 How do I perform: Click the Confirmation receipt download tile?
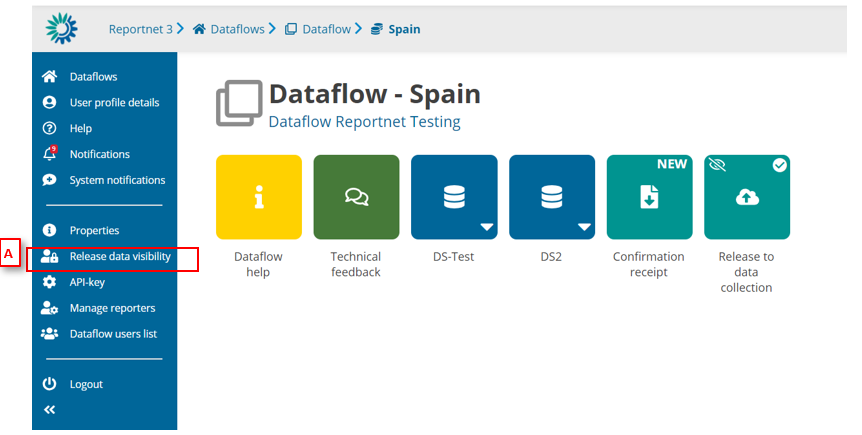649,197
